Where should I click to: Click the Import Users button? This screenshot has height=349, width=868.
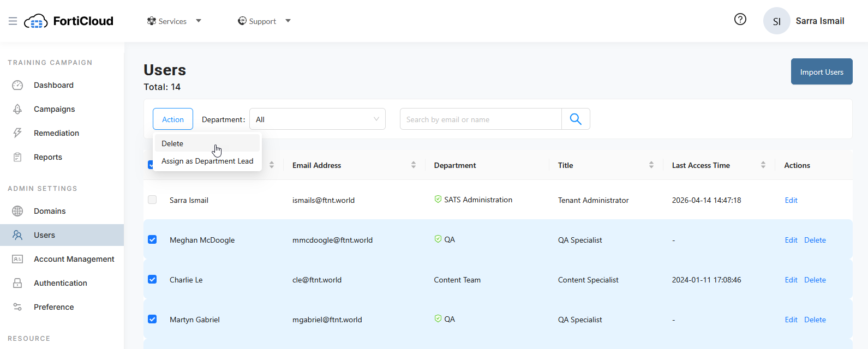(x=822, y=71)
